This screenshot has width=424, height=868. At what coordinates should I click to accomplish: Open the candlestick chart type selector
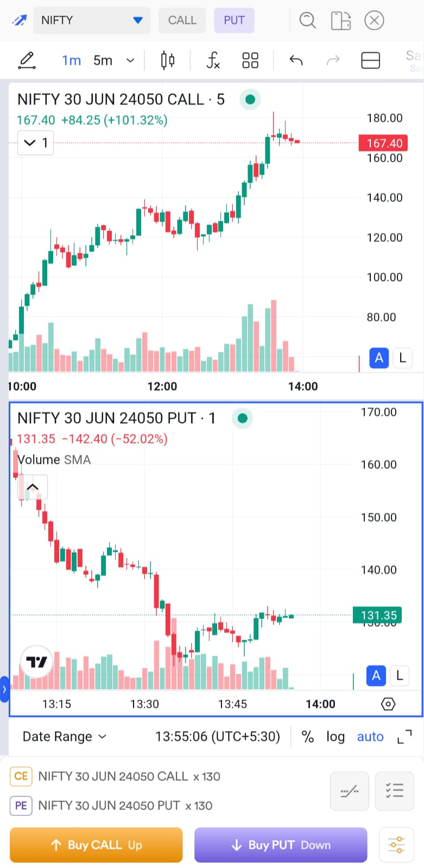tap(168, 60)
